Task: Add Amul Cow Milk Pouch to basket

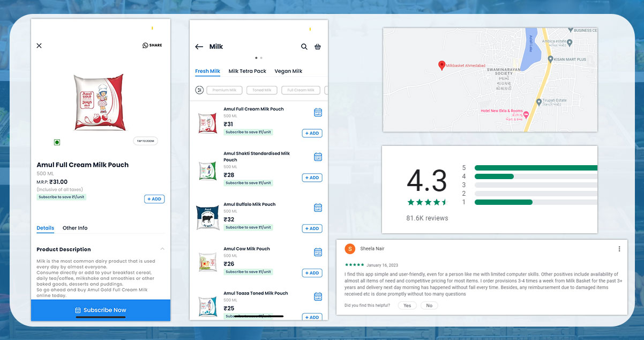Action: 312,273
